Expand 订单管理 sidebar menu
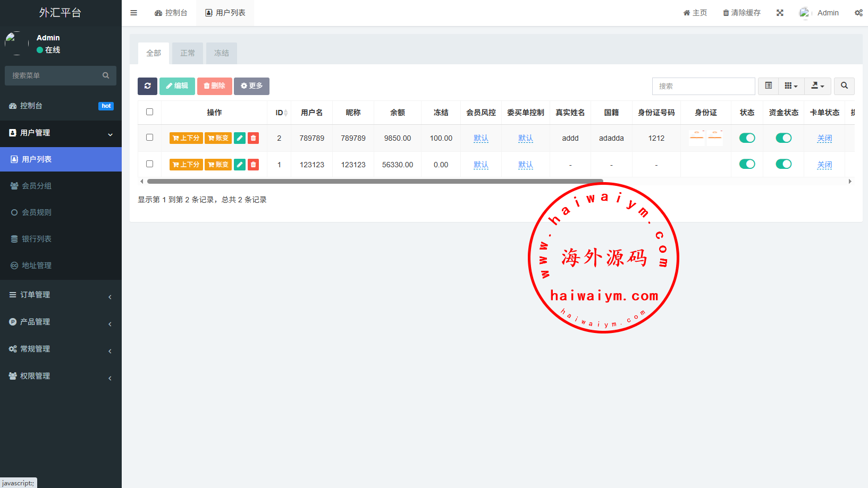Screen dimensions: 868x488 pos(61,295)
